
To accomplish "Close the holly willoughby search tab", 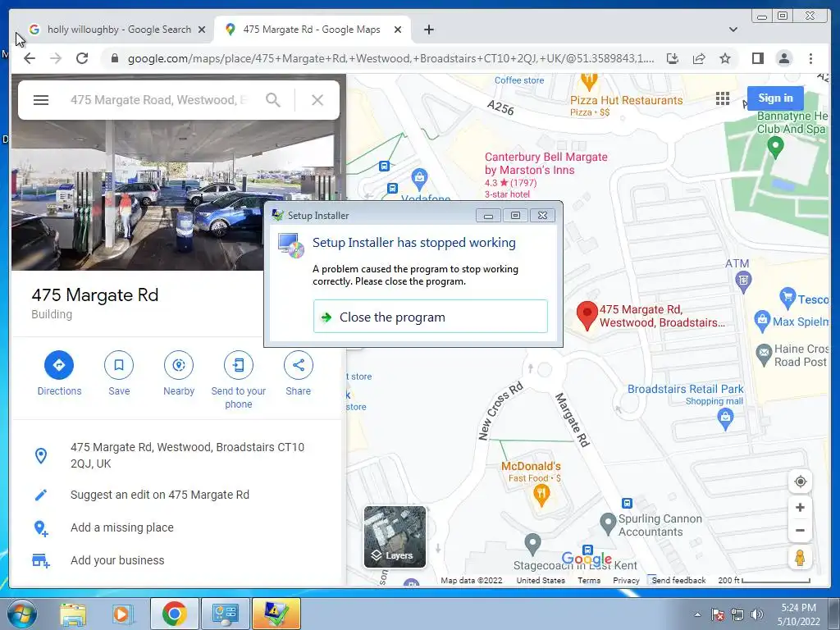I will [x=202, y=30].
